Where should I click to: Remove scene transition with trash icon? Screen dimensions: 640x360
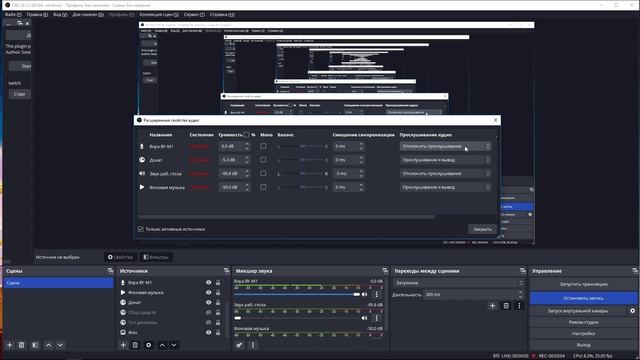pos(506,305)
